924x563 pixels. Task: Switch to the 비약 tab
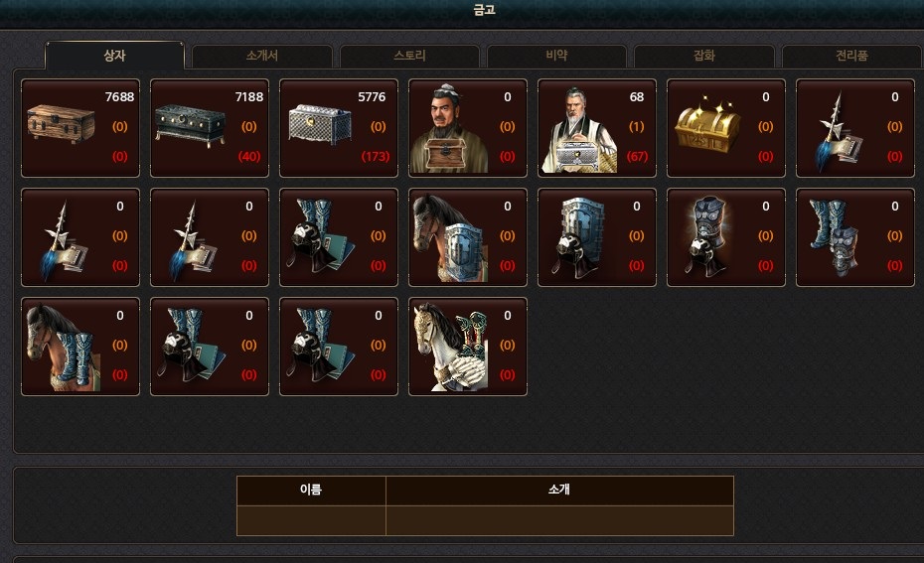(x=556, y=56)
